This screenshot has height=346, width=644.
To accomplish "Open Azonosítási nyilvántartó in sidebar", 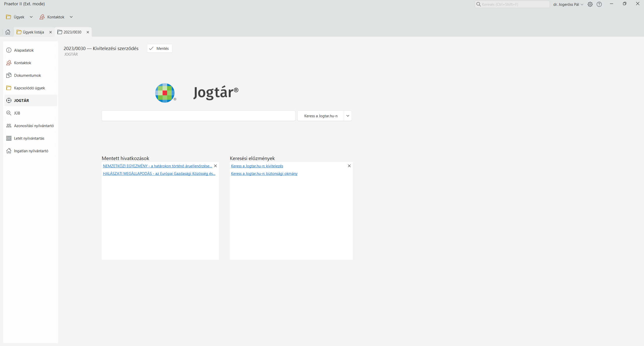I will [34, 126].
